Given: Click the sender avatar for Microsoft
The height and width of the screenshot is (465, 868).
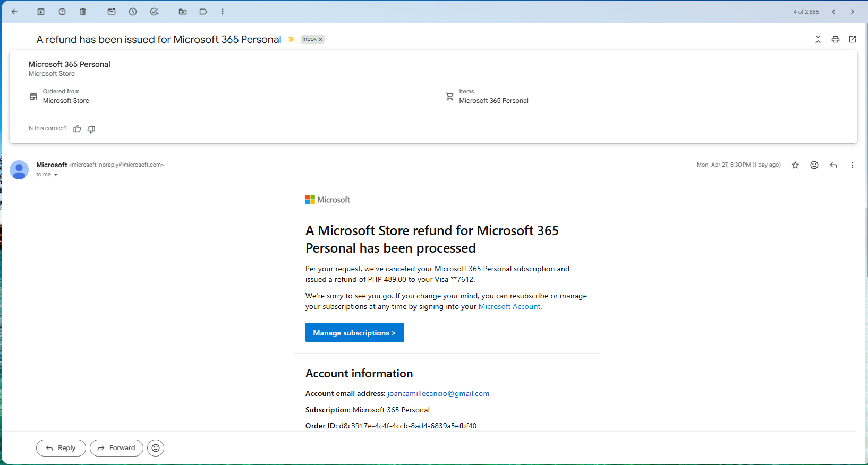Looking at the screenshot, I should tap(19, 170).
